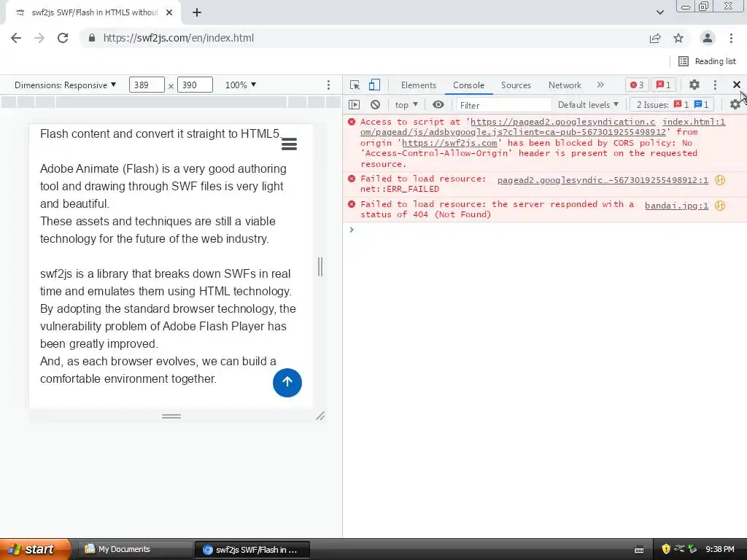747x560 pixels.
Task: Close the DevTools panel
Action: pyautogui.click(x=737, y=85)
